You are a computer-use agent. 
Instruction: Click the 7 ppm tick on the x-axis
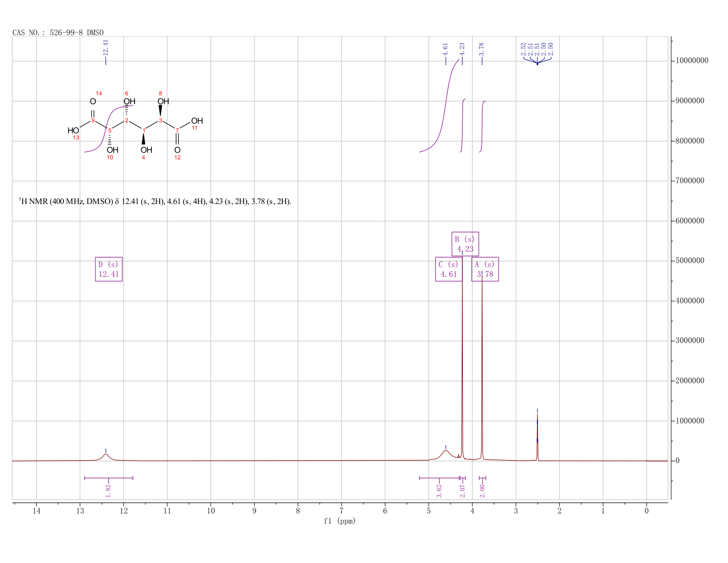click(341, 511)
